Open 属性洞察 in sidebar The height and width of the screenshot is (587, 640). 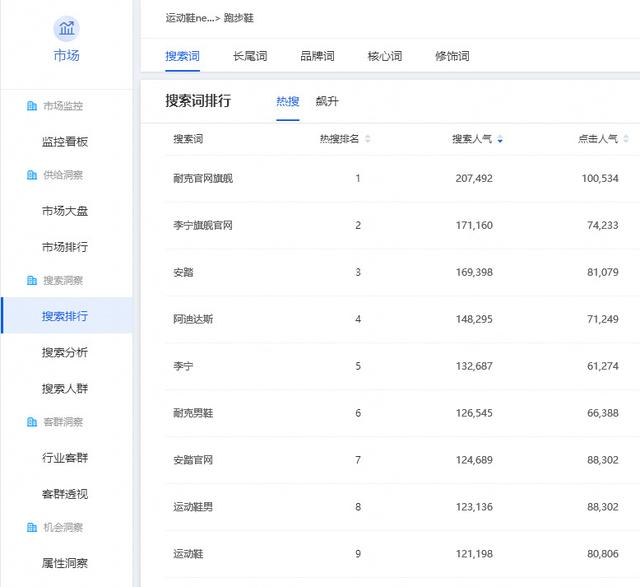(65, 563)
